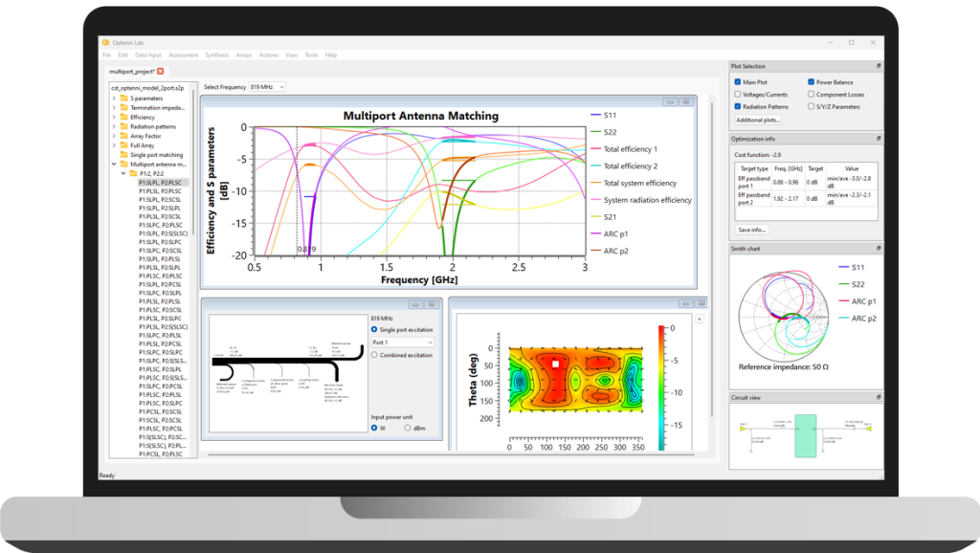Click the Additional plots button
This screenshot has height=553, width=980.
(758, 120)
